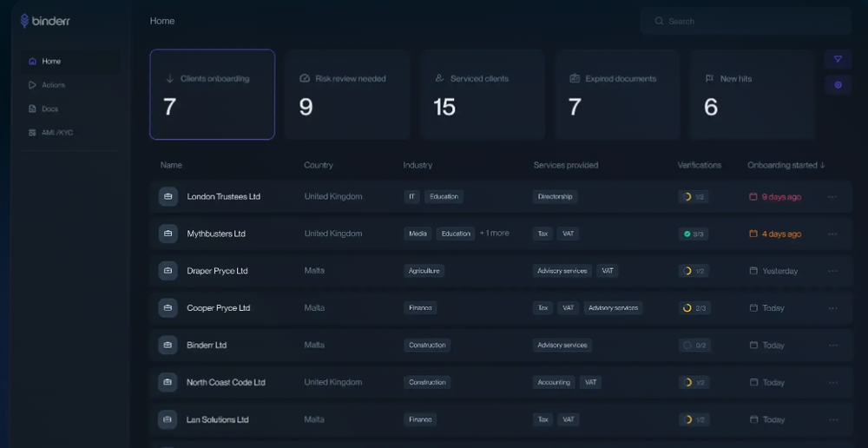
Task: Click the search magnifier icon
Action: [659, 21]
